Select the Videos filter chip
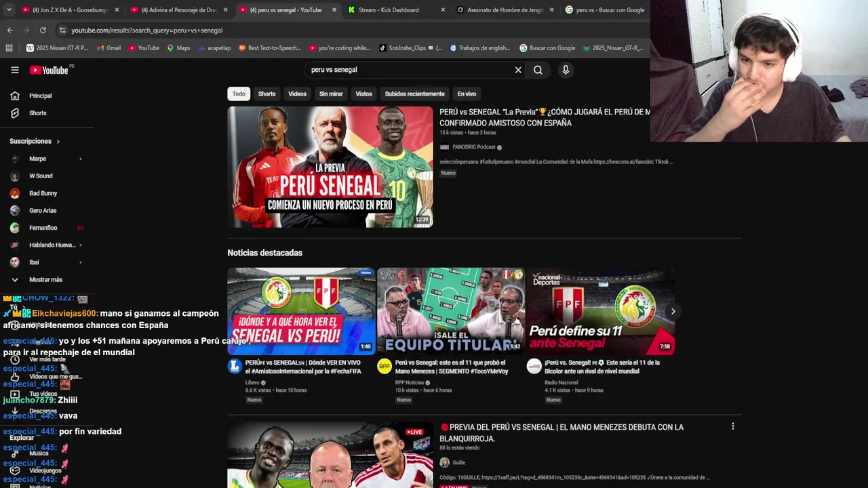Image resolution: width=868 pixels, height=488 pixels. (297, 94)
